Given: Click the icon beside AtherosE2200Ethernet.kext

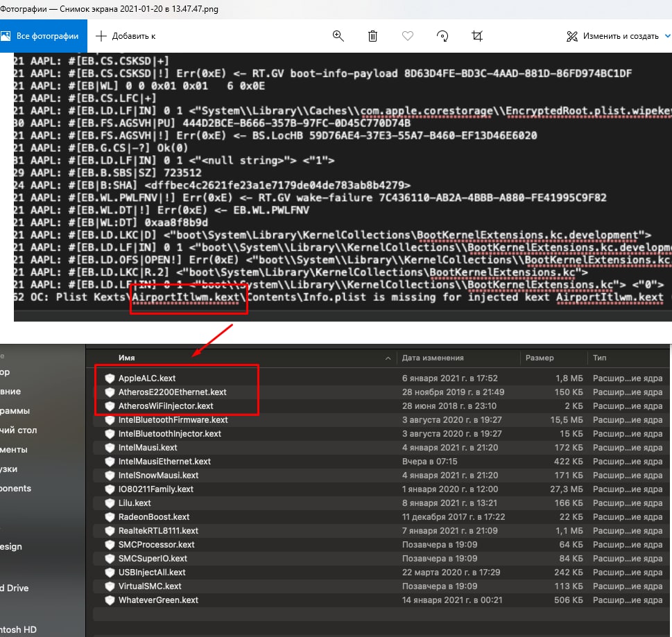Looking at the screenshot, I should (110, 392).
